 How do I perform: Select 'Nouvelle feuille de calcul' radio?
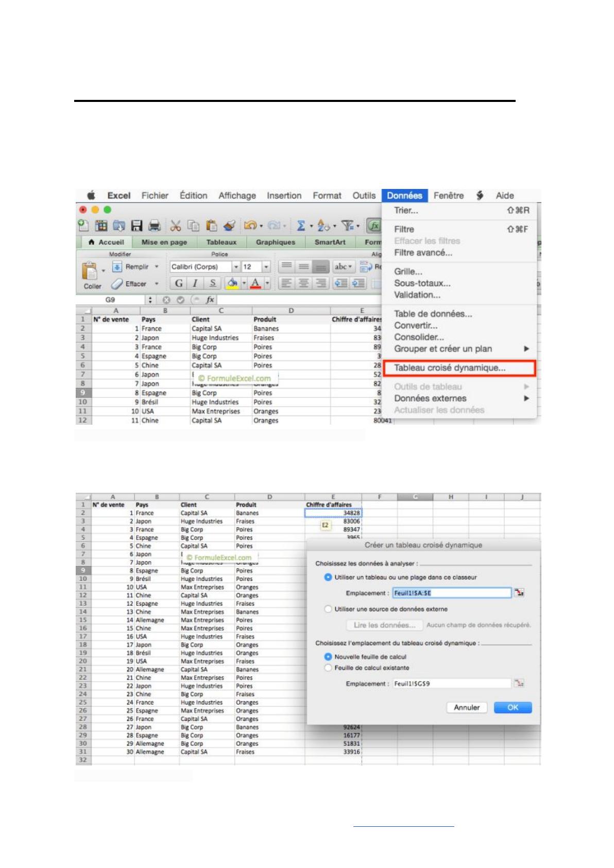coord(328,657)
